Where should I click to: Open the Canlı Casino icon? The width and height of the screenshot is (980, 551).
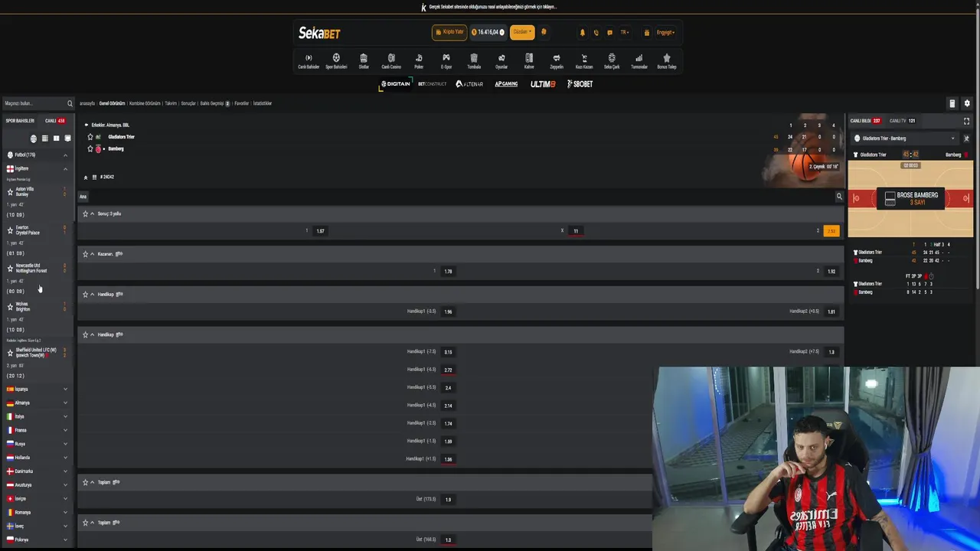click(391, 61)
